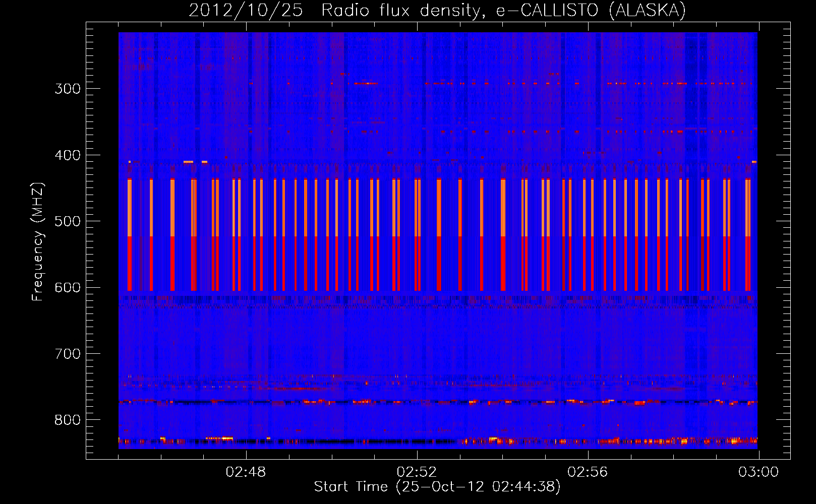
Task: Click the 03:00 time tick label
Action: click(759, 472)
